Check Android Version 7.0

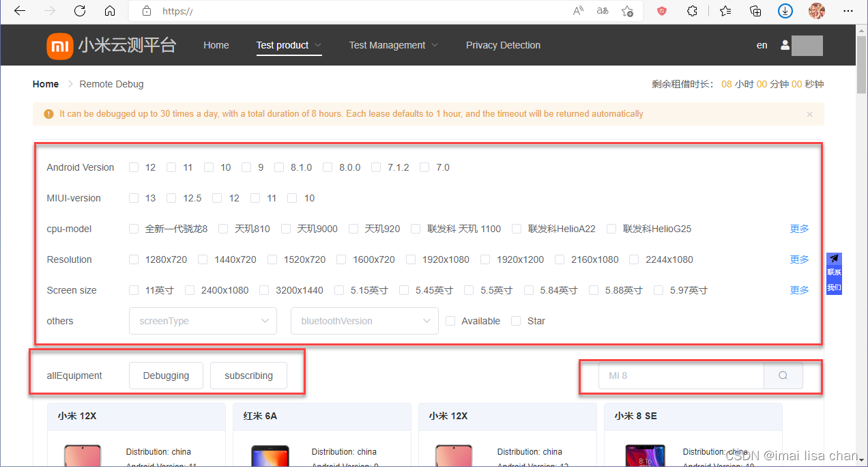pos(424,167)
